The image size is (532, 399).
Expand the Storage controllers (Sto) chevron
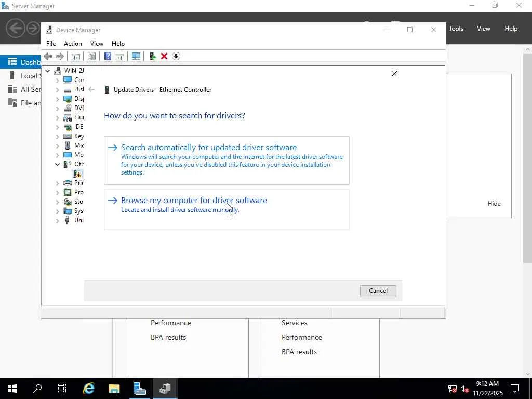(57, 202)
